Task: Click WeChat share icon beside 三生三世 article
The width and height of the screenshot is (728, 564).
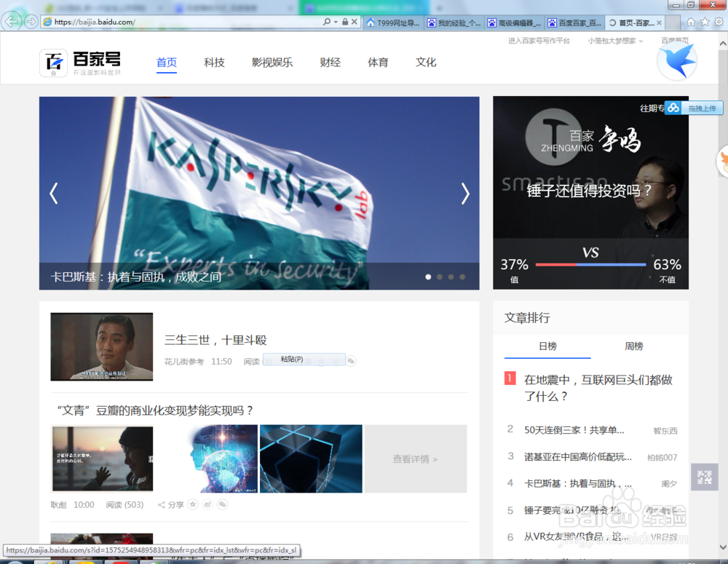Action: coord(352,361)
